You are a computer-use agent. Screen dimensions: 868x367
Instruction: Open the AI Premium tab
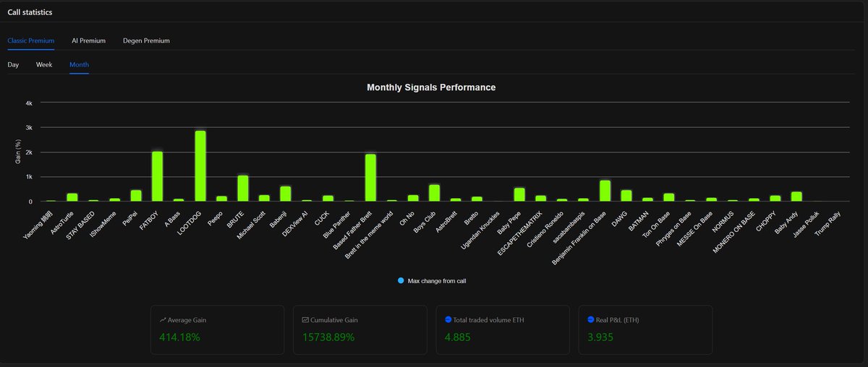tap(89, 40)
